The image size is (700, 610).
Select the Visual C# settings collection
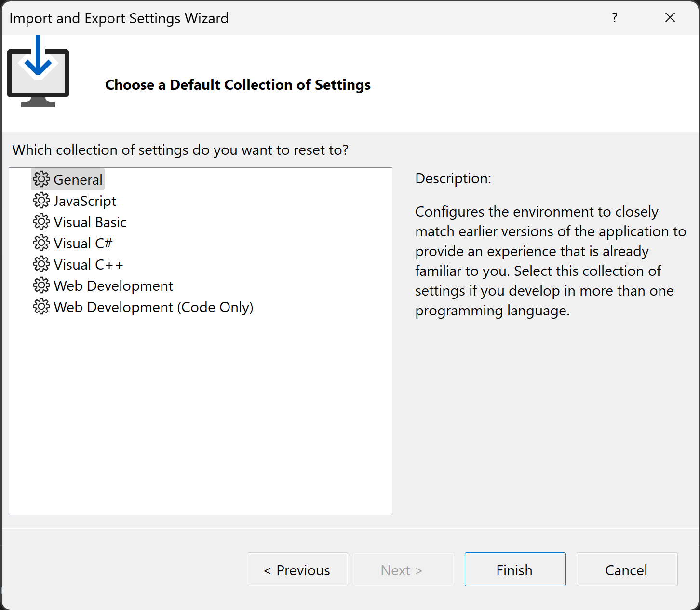click(x=83, y=243)
